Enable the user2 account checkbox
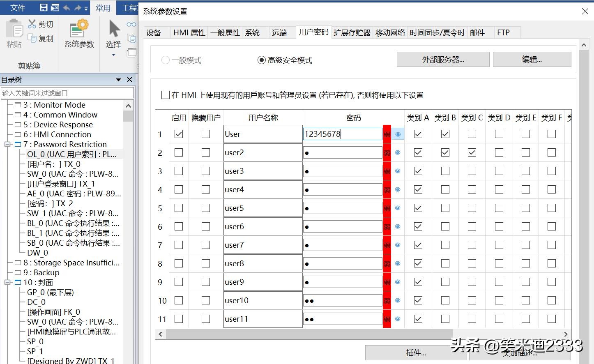 point(179,153)
